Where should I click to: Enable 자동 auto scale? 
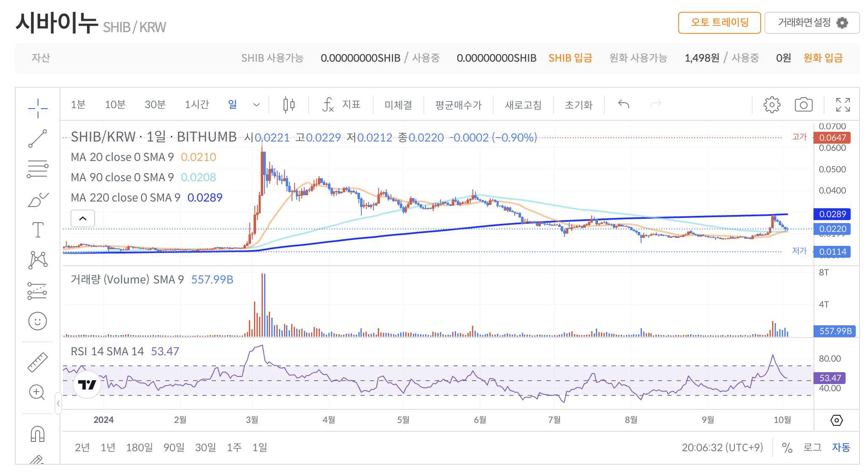tap(841, 447)
